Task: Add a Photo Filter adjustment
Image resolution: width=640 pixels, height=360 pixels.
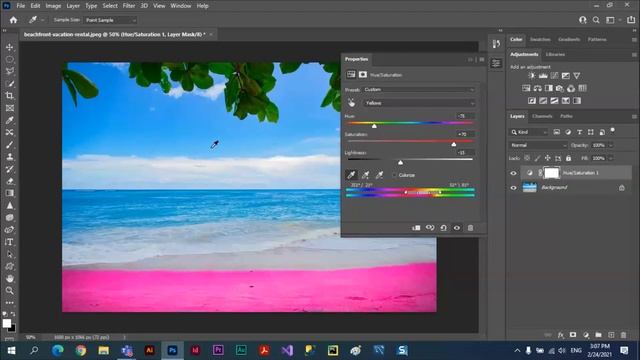Action: [x=560, y=88]
